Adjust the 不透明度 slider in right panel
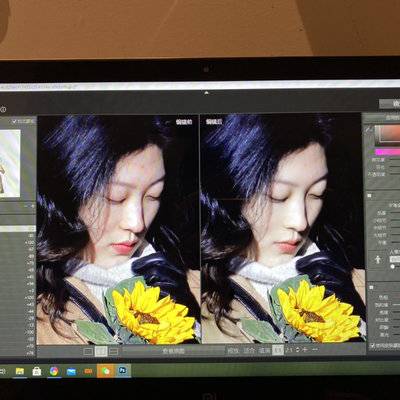The width and height of the screenshot is (400, 400). (395, 174)
